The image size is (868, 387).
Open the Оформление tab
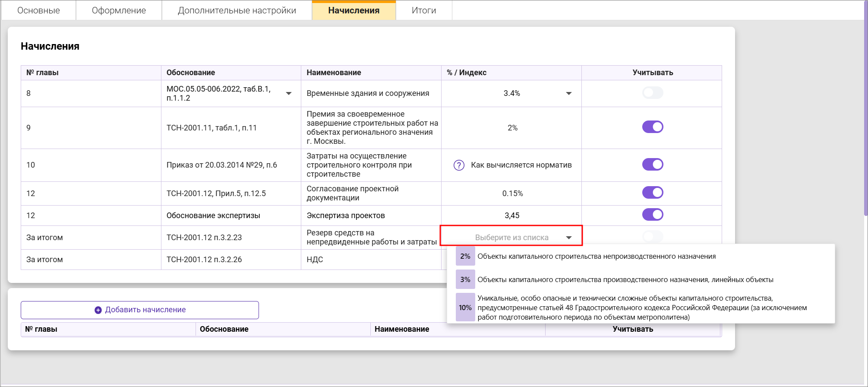pos(119,10)
